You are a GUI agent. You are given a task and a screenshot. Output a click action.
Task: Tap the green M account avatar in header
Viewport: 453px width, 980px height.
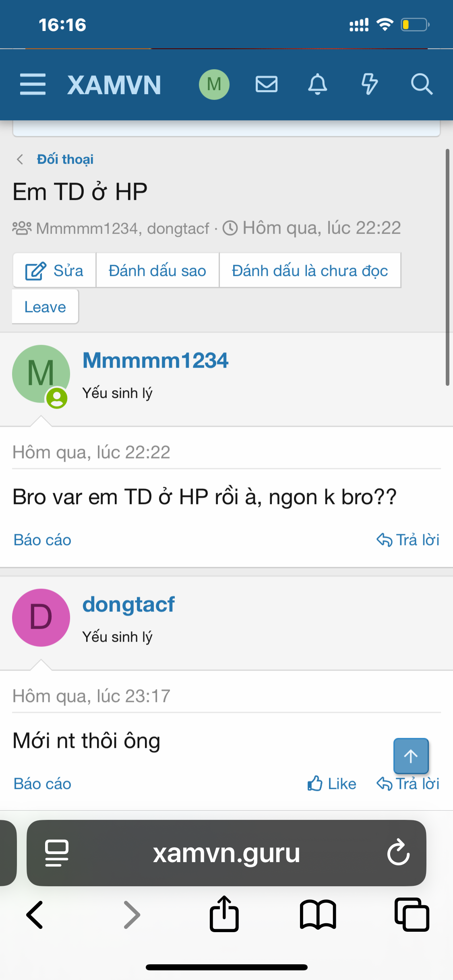click(214, 84)
